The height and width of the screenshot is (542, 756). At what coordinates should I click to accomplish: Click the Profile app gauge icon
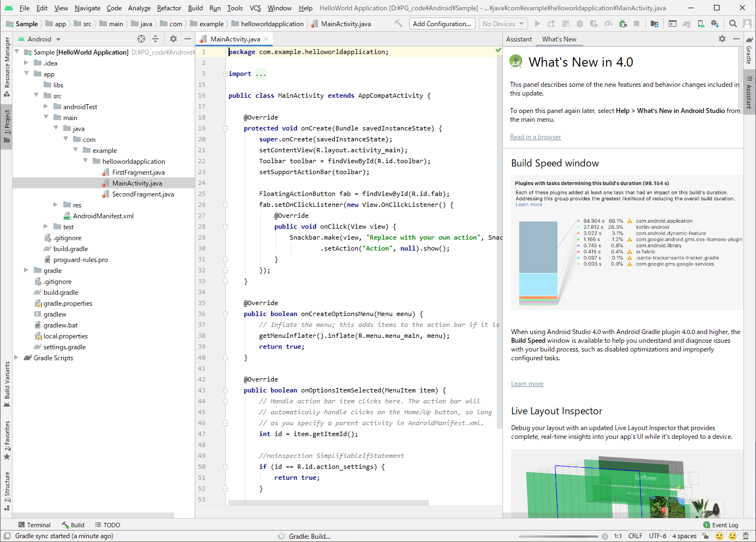point(608,23)
